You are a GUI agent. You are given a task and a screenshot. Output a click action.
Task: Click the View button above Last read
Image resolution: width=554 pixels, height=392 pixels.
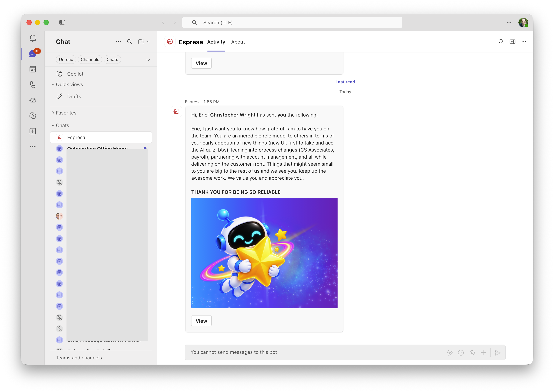pyautogui.click(x=201, y=63)
